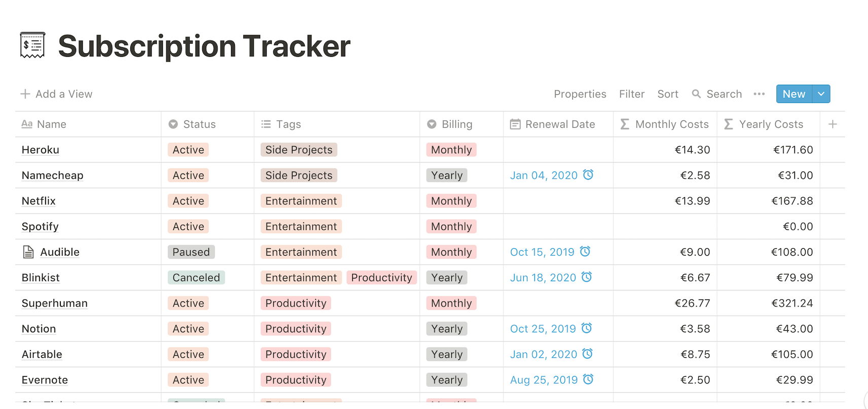
Task: Click the calendar icon on Renewal Date header
Action: pos(514,124)
